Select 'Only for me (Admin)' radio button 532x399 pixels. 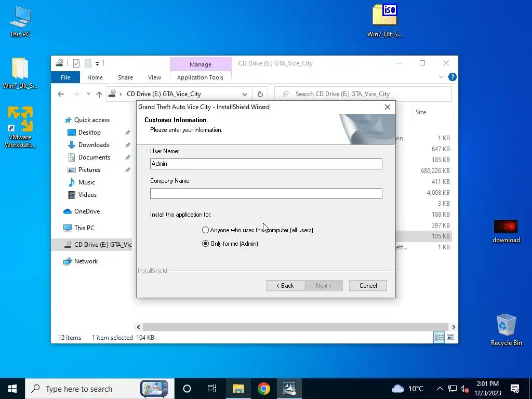(205, 244)
